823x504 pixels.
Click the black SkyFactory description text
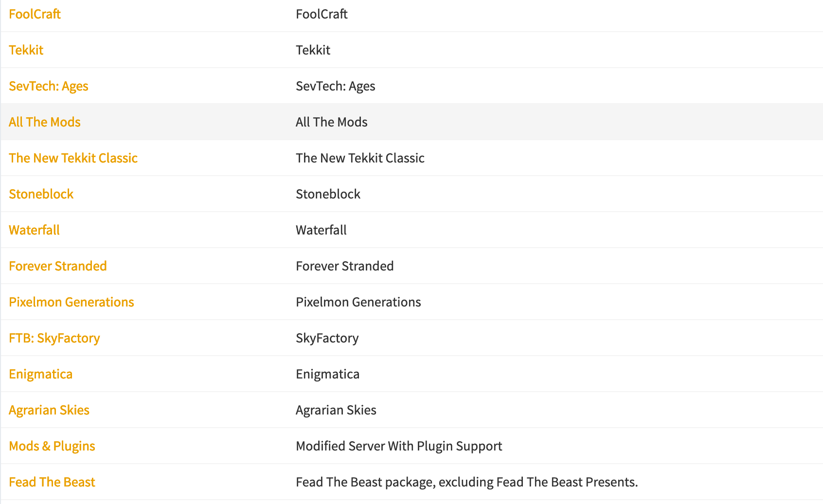(x=327, y=338)
